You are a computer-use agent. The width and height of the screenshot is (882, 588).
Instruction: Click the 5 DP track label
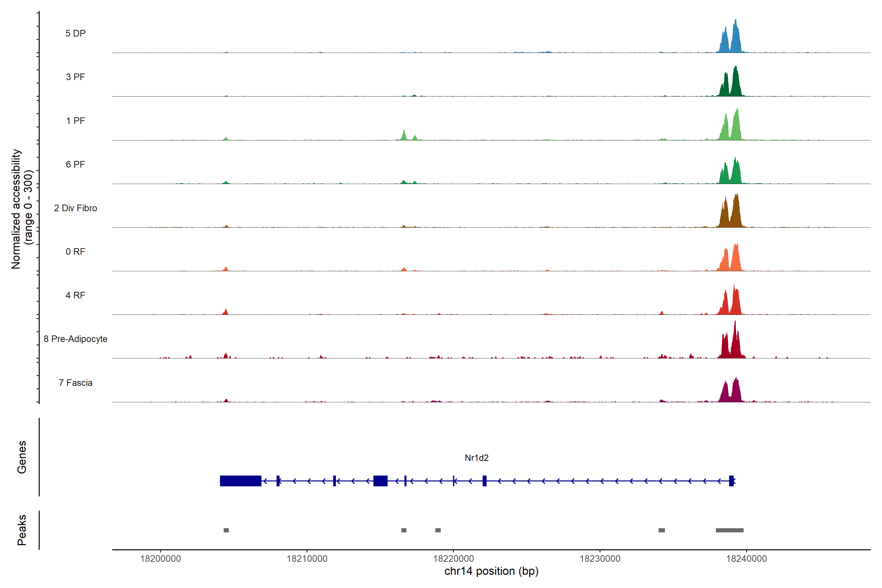click(x=75, y=33)
